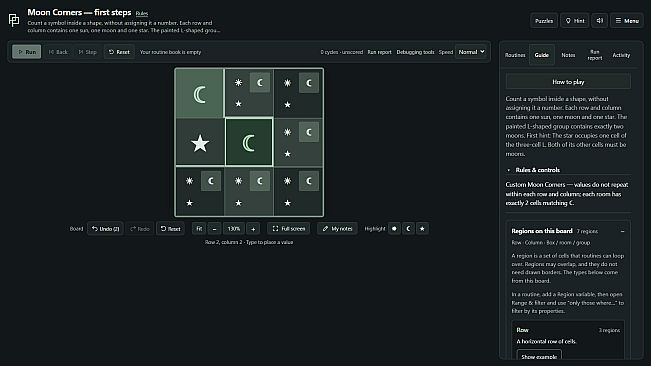Image resolution: width=651 pixels, height=366 pixels.
Task: Switch the board to Full screen
Action: point(289,229)
